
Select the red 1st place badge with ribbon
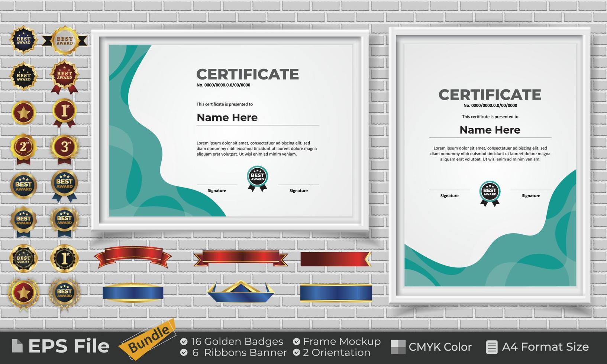click(64, 113)
